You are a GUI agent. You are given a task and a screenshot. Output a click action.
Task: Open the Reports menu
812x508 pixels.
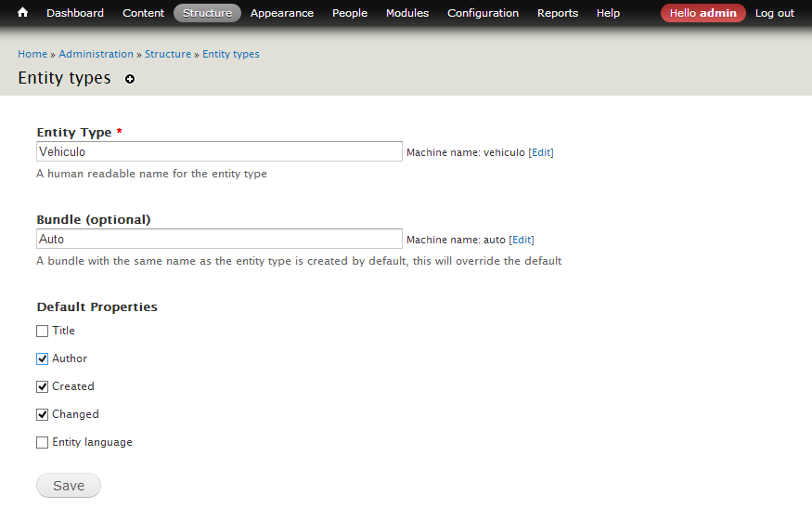[558, 13]
